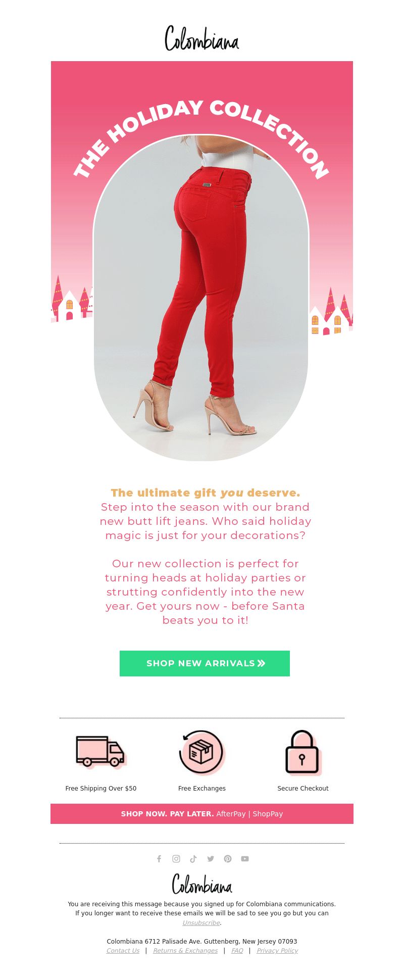Click the Twitter bird icon
Viewport: 404px width, 980px height.
(211, 859)
